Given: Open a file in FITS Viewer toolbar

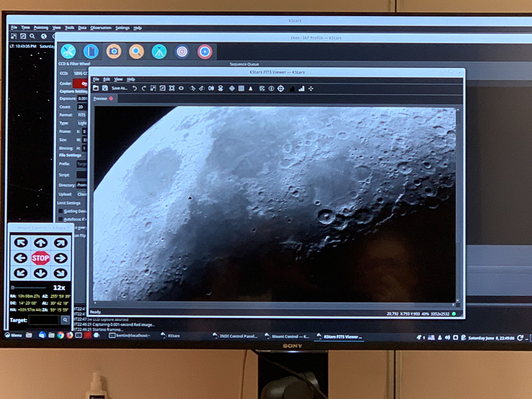Looking at the screenshot, I should [x=96, y=88].
